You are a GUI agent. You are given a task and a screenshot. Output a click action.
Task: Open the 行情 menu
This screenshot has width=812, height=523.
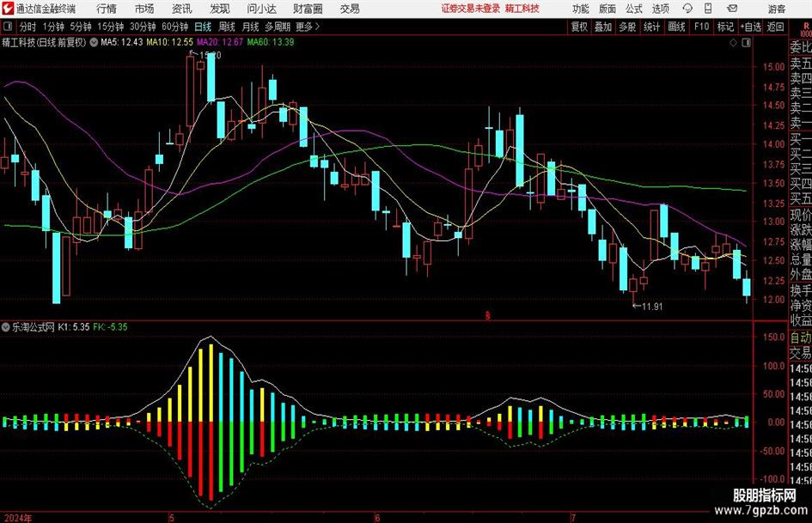pyautogui.click(x=107, y=9)
